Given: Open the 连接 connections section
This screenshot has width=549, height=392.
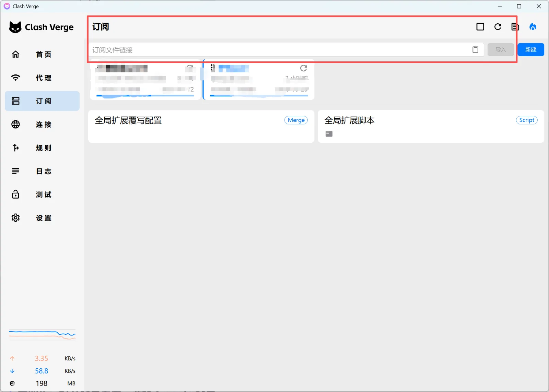Looking at the screenshot, I should point(42,124).
